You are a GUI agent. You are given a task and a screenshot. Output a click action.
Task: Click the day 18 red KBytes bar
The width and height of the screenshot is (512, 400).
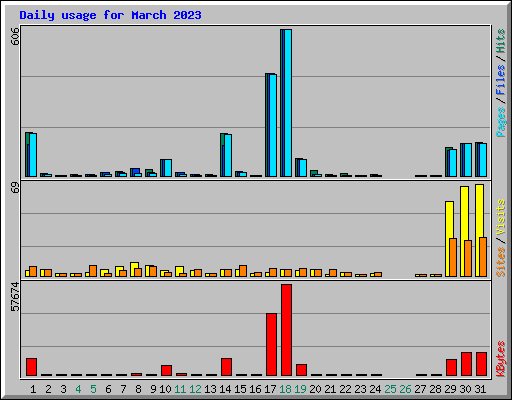(286, 330)
